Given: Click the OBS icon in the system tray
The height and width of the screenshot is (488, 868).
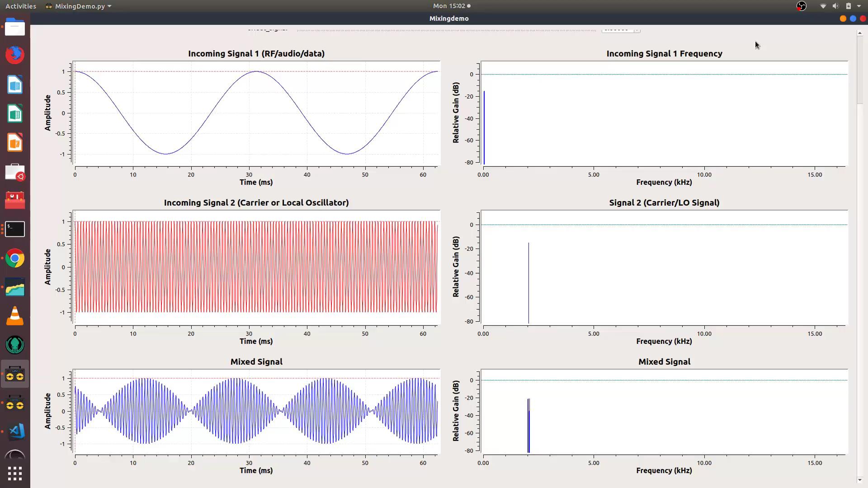Looking at the screenshot, I should (802, 6).
